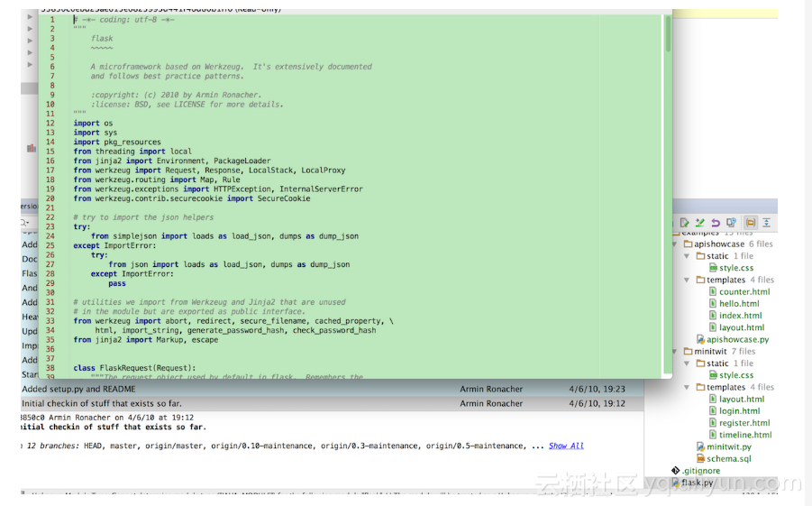Click the Expand All icon above the file tree
The width and height of the screenshot is (812, 506).
(x=766, y=223)
